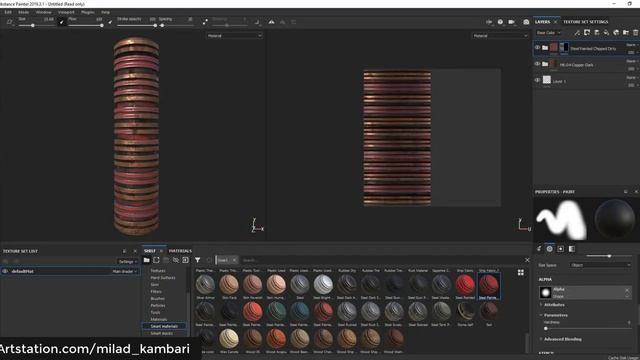Screen dimensions: 640x360
Task: Open the Plugins menu
Action: pyautogui.click(x=87, y=12)
